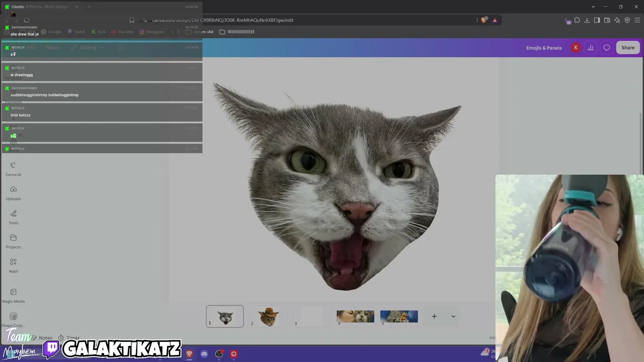Open the Tools panel in sidebar

13,218
